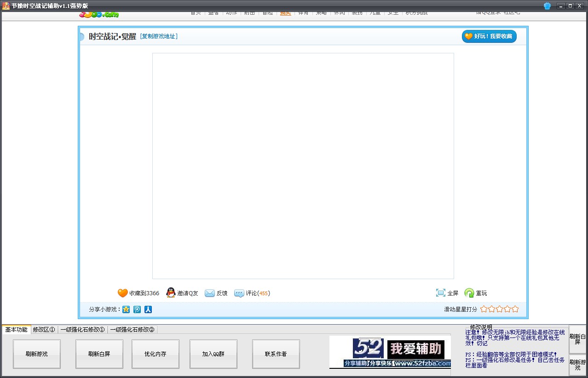Click the 3366.com logo at top
Screen dimensions: 588x378
pyautogui.click(x=99, y=14)
